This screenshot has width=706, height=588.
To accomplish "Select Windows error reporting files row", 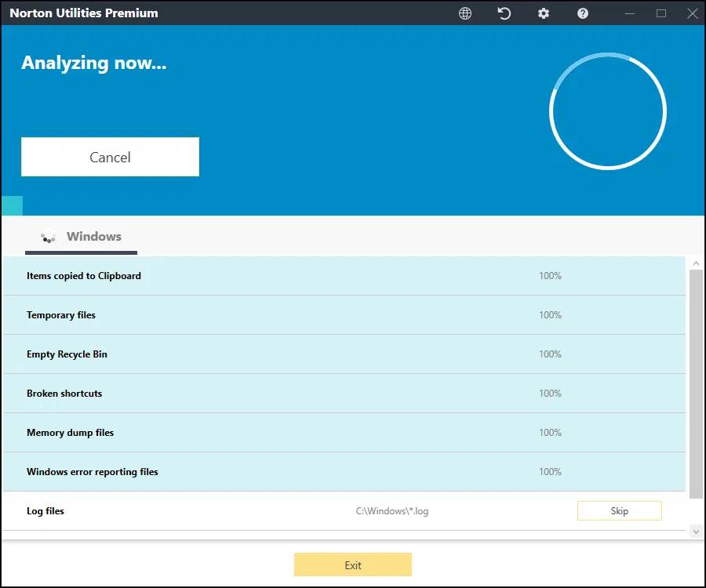I will [344, 471].
